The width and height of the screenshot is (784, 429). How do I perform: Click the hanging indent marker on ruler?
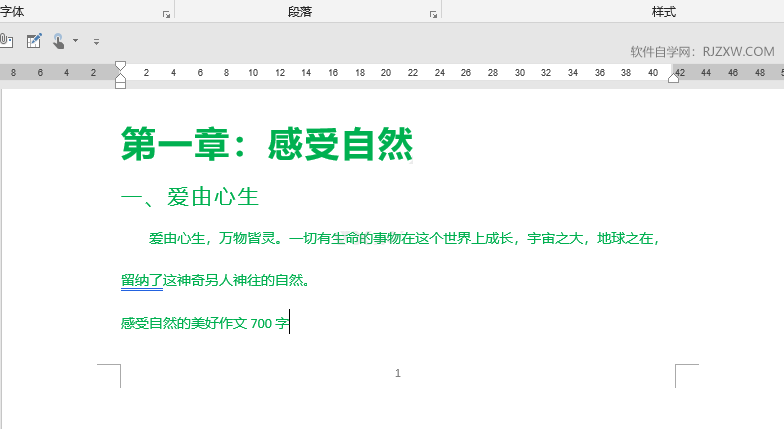coord(120,76)
